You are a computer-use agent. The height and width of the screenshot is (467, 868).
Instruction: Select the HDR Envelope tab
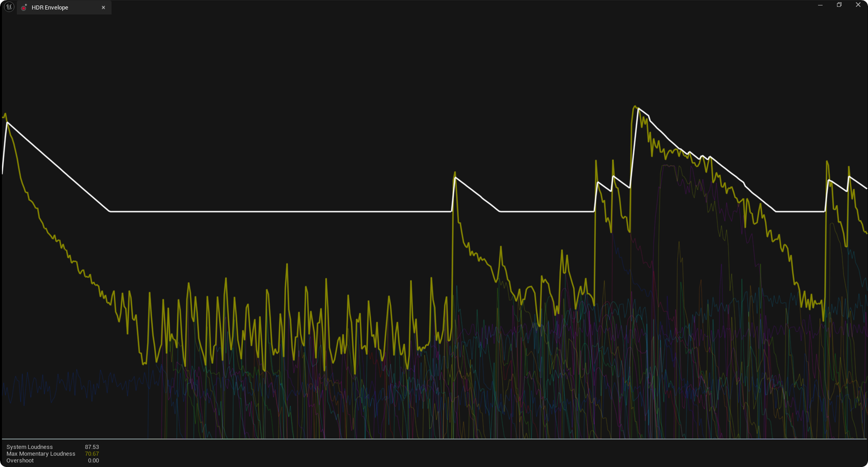[x=64, y=7]
